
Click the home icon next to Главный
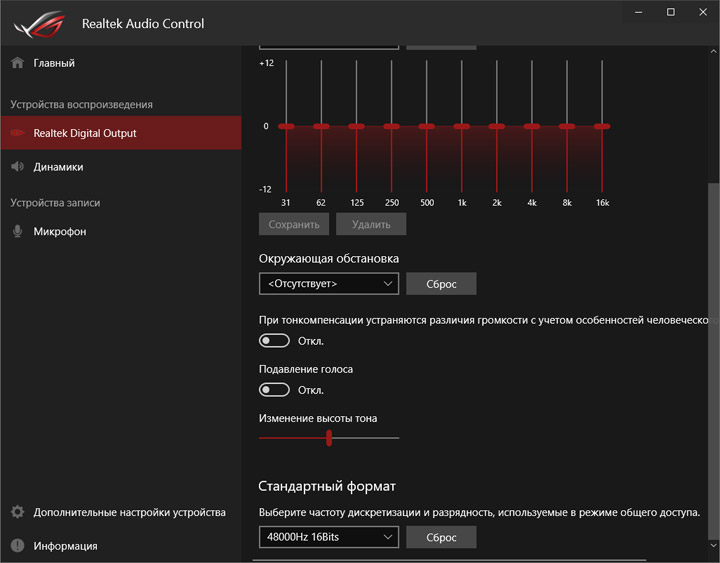point(17,63)
